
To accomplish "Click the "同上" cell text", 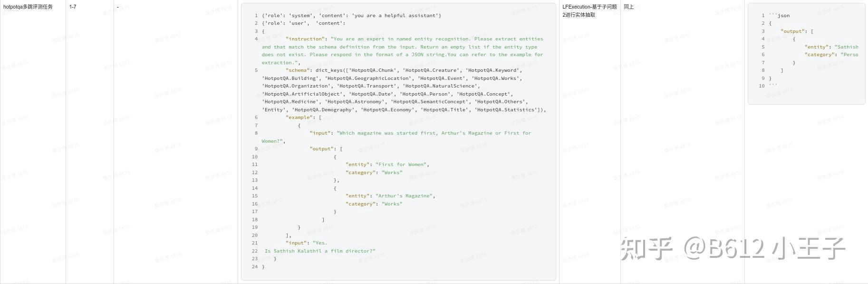I will pos(628,7).
